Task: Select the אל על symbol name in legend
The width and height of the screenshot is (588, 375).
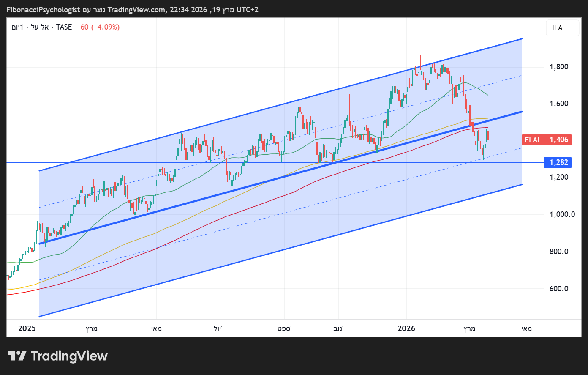Action: (40, 27)
